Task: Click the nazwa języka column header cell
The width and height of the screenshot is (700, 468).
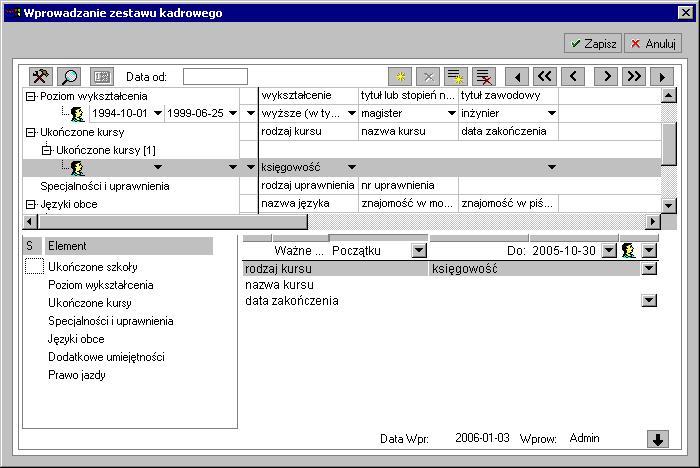Action: tap(308, 204)
